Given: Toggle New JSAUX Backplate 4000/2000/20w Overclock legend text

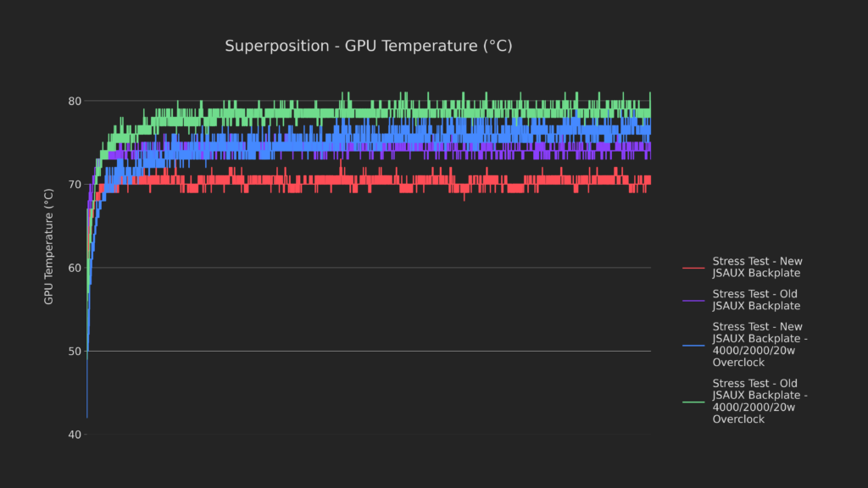Looking at the screenshot, I should point(759,345).
